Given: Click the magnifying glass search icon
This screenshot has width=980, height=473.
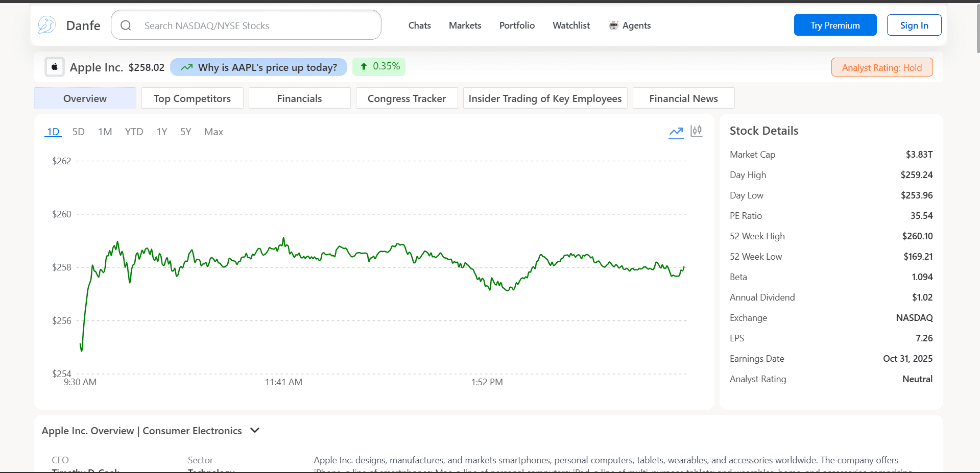Looking at the screenshot, I should point(126,24).
